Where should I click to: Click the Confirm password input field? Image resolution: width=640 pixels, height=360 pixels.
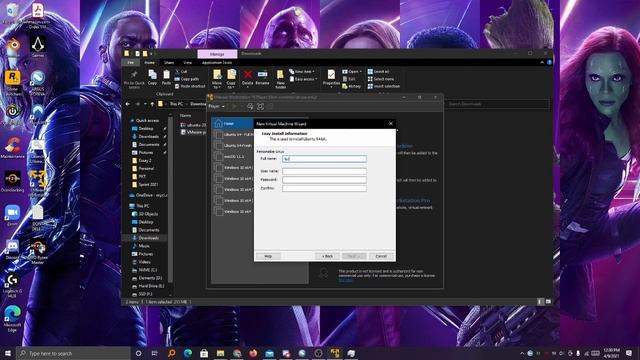point(324,188)
